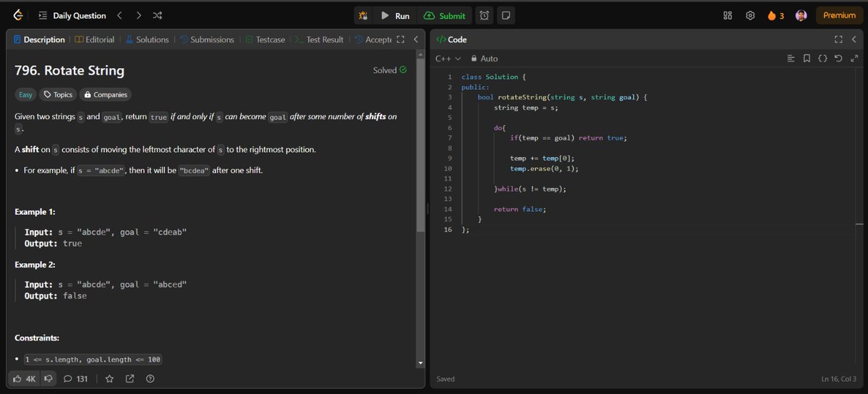The image size is (868, 394).
Task: Add problem to favorites star
Action: (x=110, y=378)
